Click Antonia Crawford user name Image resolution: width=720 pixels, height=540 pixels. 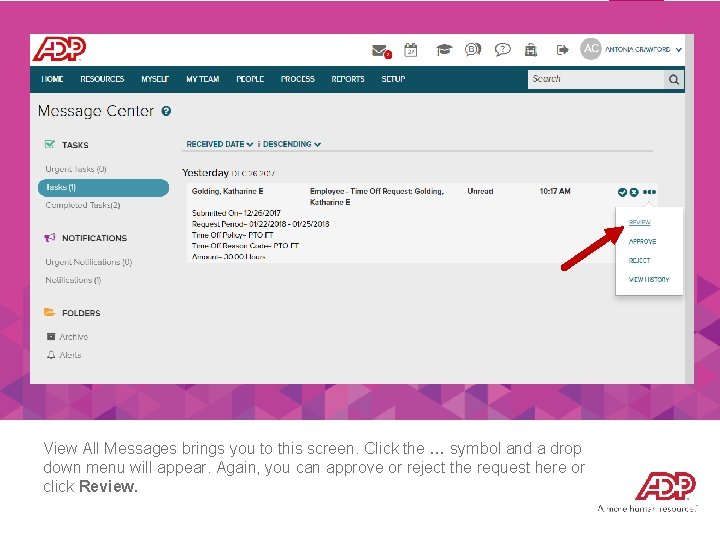(637, 49)
